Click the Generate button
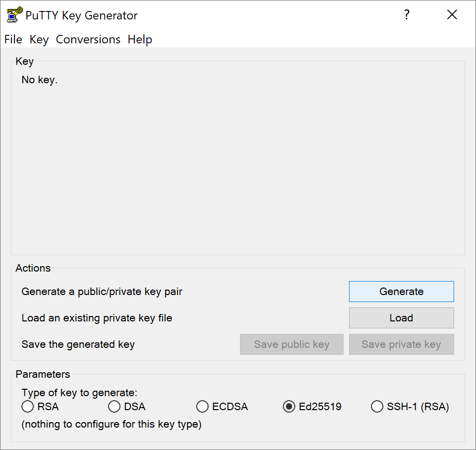The height and width of the screenshot is (450, 476). click(401, 292)
